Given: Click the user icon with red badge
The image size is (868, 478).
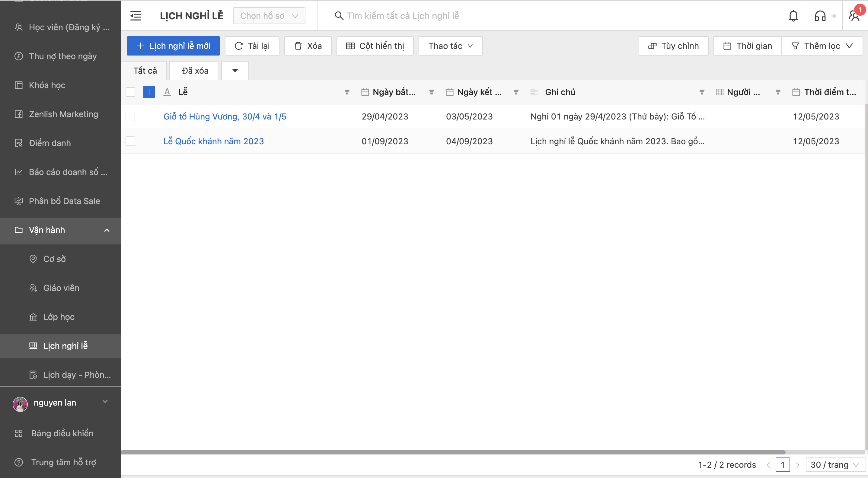Looking at the screenshot, I should [x=854, y=16].
